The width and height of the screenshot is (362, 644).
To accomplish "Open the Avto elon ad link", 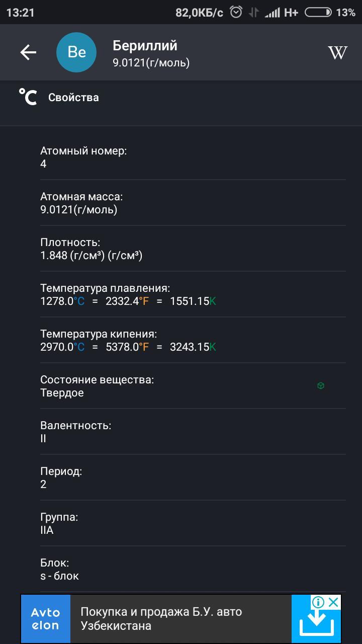I will tap(161, 619).
